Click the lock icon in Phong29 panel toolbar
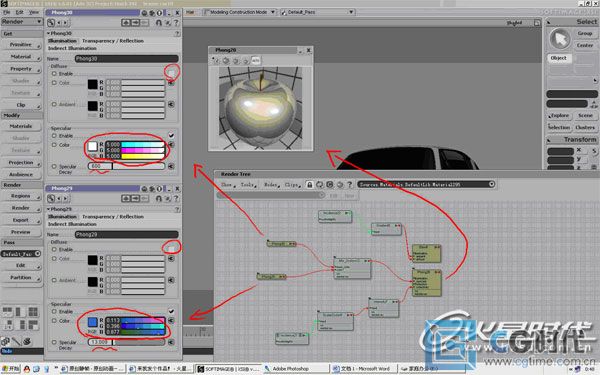600x375 pixels. pyautogui.click(x=51, y=199)
